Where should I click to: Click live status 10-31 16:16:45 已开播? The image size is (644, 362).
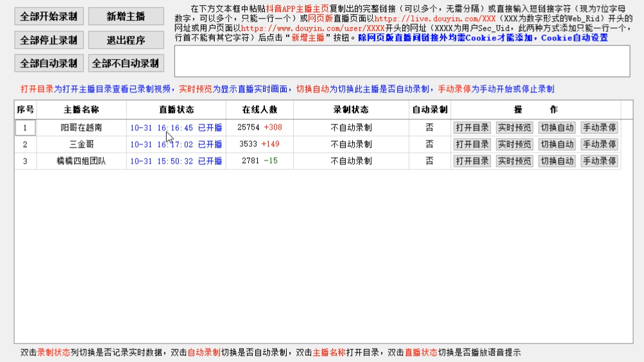pos(176,128)
